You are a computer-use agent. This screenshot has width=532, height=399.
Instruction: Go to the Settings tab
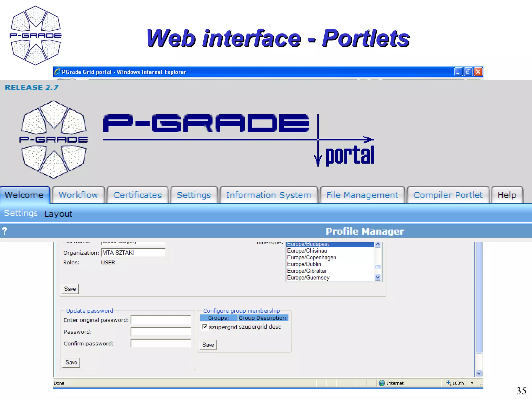point(194,195)
